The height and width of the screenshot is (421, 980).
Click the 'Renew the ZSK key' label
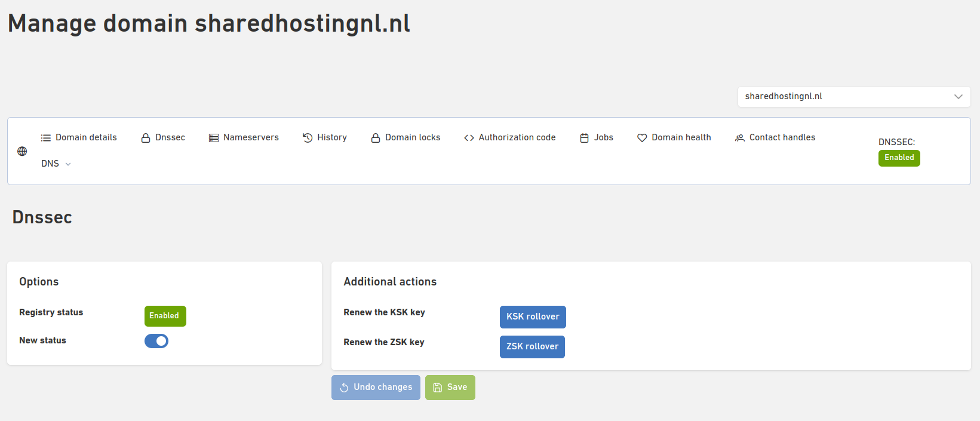point(383,342)
